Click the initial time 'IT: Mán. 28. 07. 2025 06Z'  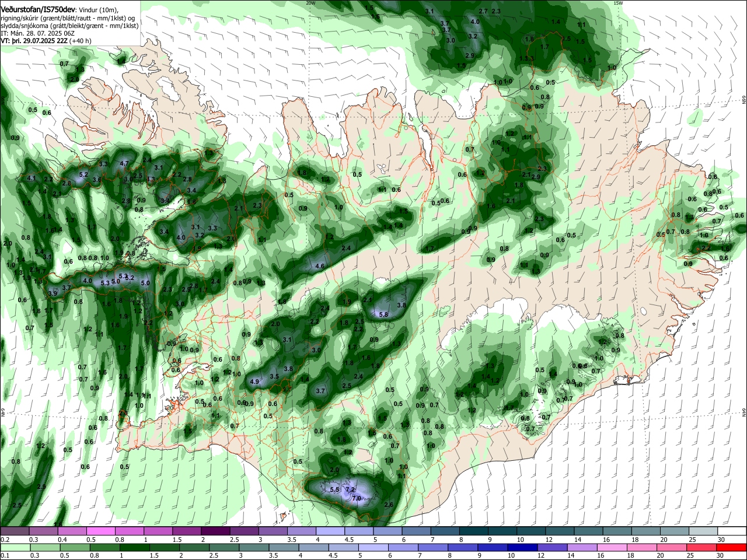pyautogui.click(x=39, y=33)
